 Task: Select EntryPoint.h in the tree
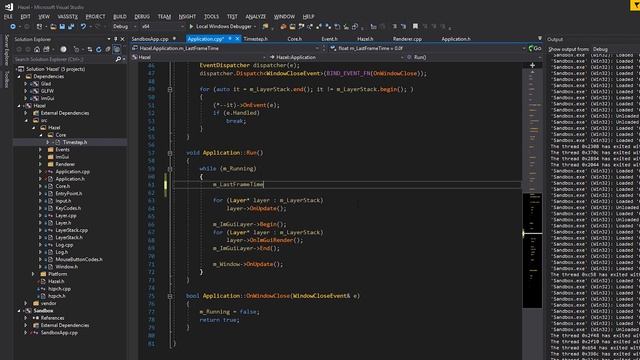click(x=69, y=194)
